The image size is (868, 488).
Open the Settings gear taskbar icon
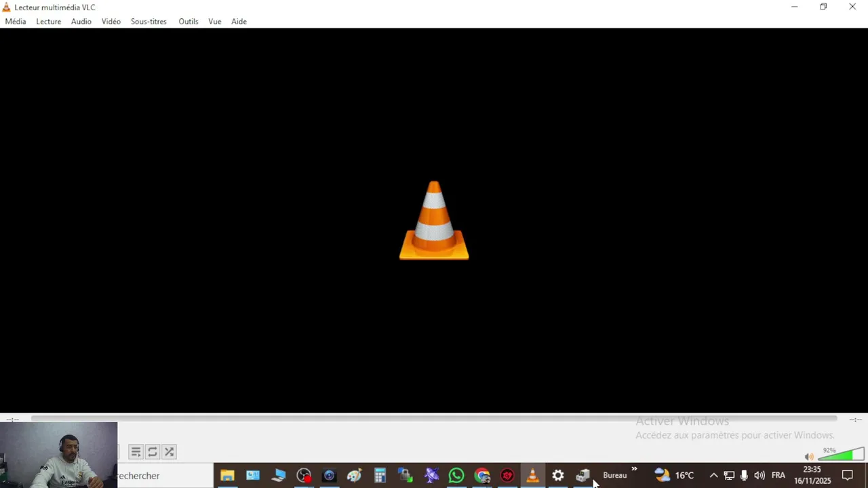558,476
